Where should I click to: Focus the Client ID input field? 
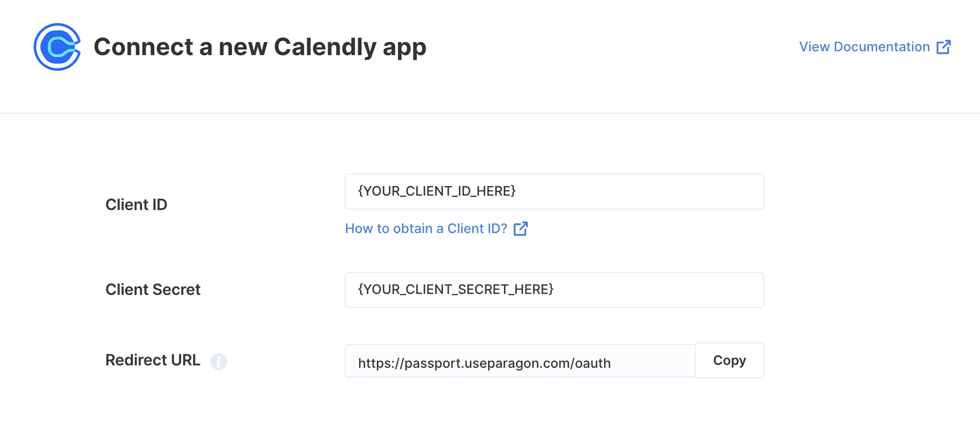(x=554, y=191)
